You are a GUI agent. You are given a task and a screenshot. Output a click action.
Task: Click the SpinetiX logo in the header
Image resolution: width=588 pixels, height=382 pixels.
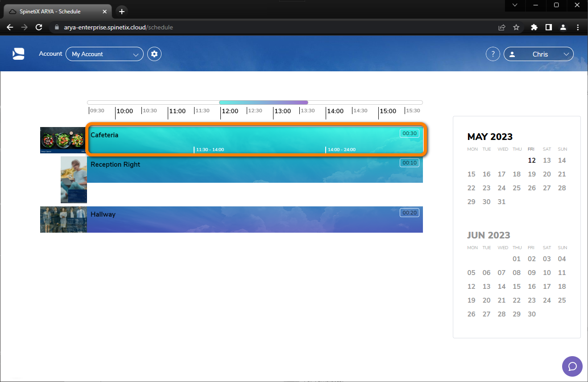click(18, 53)
